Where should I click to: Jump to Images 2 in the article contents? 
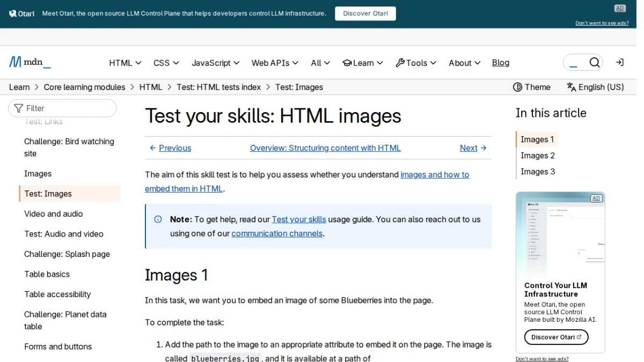coord(538,156)
